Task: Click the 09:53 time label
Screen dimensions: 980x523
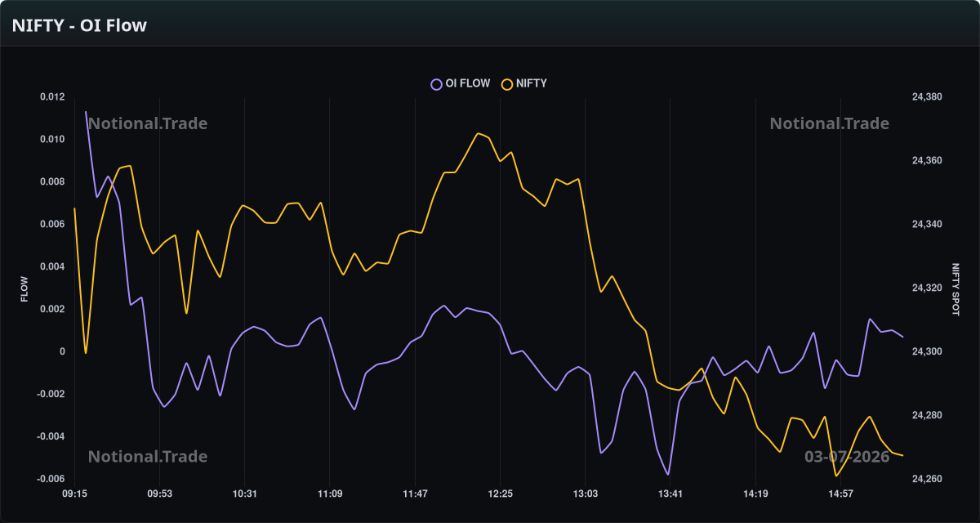Action: coord(159,494)
